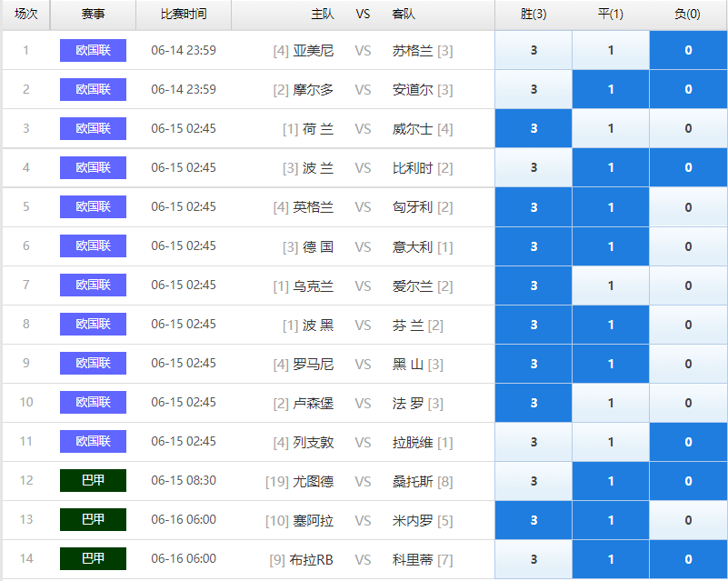Deselect loss (0) for match 11 列支敦 vs 拉脱维

(x=688, y=442)
